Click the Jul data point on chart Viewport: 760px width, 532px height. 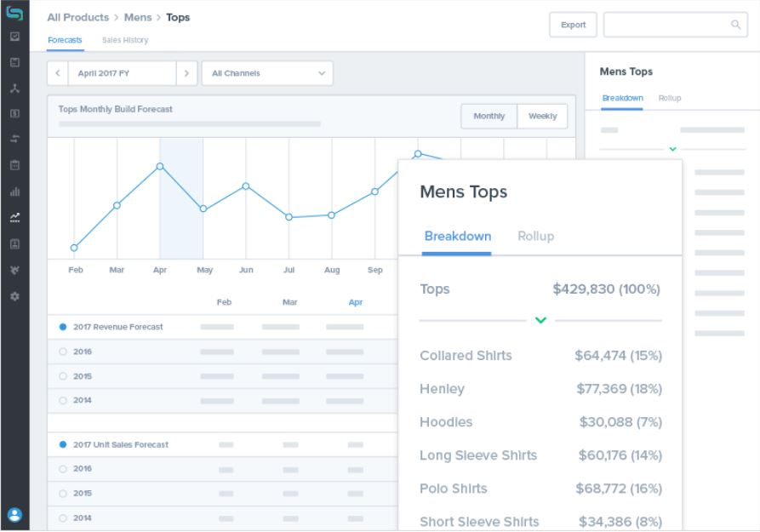click(x=289, y=217)
